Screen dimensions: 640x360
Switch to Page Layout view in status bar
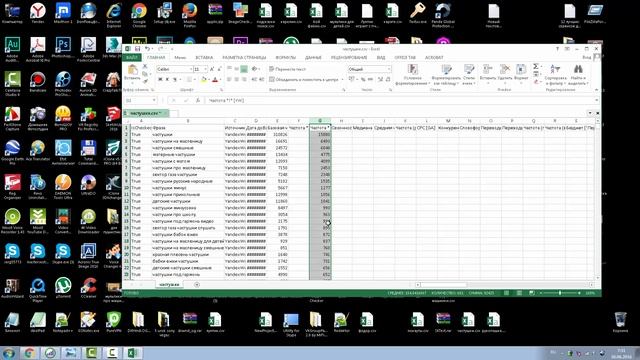pos(519,293)
